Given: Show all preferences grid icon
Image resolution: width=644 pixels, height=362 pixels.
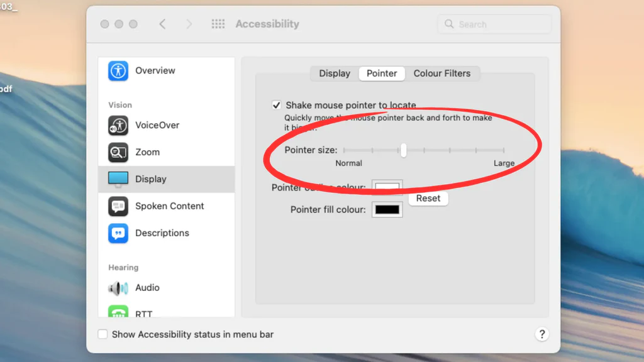Looking at the screenshot, I should 218,24.
